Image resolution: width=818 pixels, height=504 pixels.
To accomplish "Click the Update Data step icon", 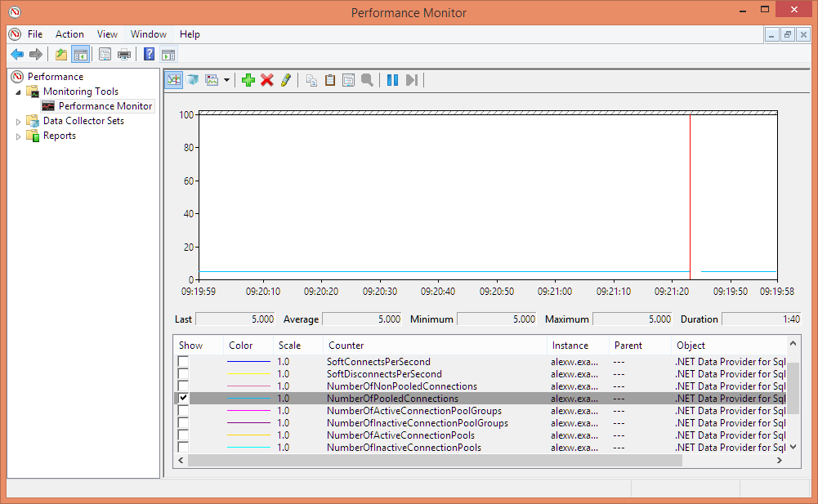I will coord(412,80).
